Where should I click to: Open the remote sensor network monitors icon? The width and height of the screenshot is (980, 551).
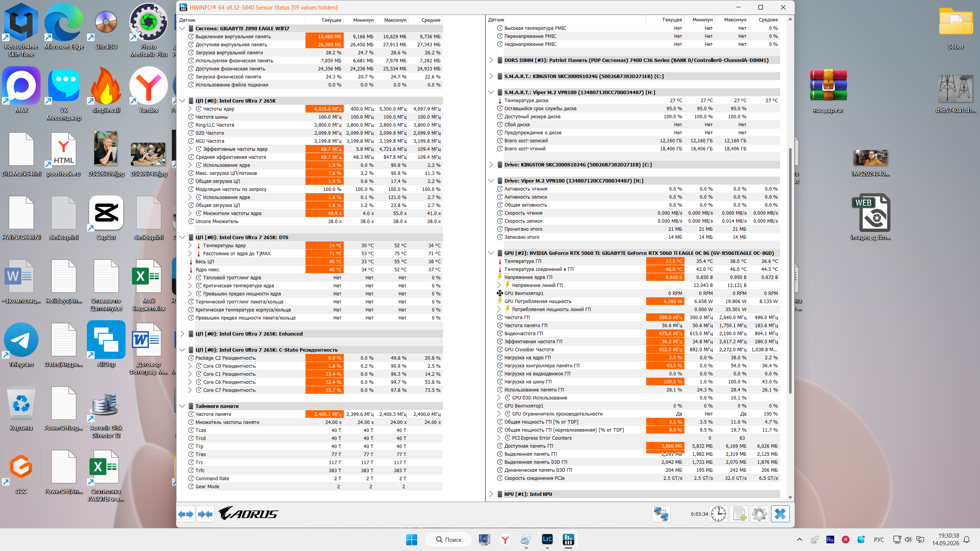661,514
